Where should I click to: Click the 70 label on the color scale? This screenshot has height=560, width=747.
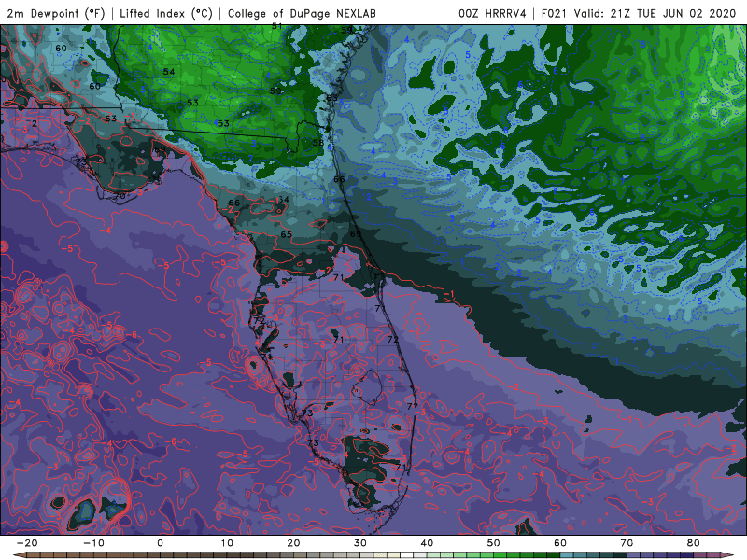point(627,543)
